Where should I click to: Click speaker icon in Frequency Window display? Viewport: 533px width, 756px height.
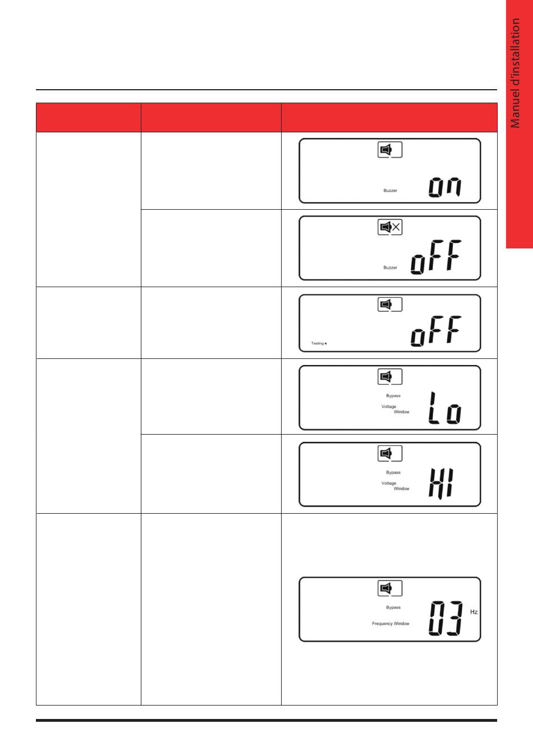pyautogui.click(x=390, y=588)
